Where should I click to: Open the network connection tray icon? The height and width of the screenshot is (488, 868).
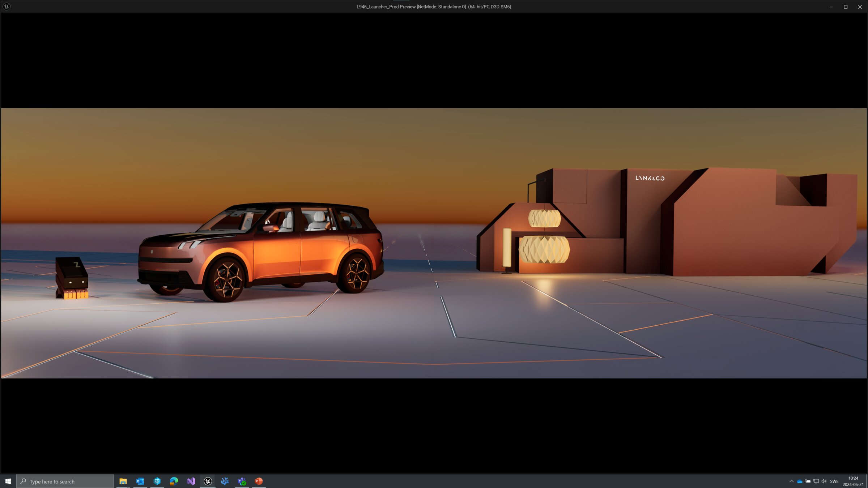[816, 481]
